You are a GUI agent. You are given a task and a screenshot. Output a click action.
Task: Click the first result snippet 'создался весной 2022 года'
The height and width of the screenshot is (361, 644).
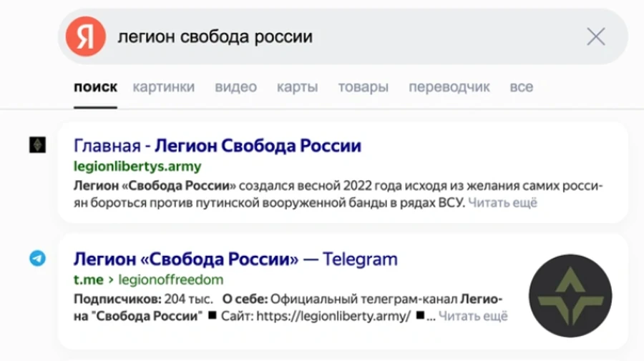click(x=321, y=186)
